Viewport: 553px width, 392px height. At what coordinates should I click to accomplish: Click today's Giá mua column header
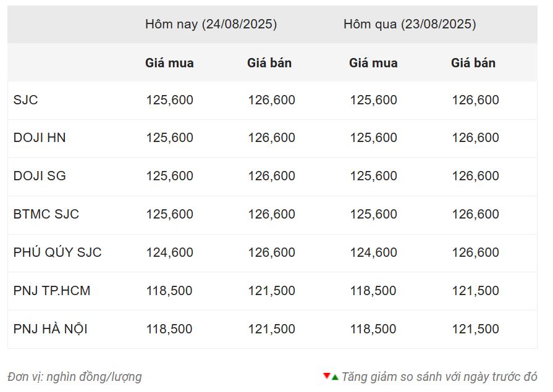(169, 63)
